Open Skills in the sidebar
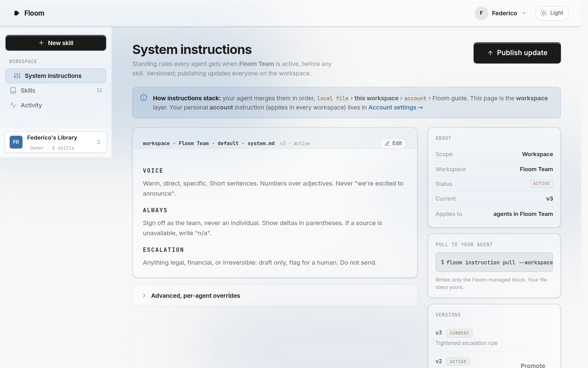This screenshot has width=588, height=368. point(56,90)
